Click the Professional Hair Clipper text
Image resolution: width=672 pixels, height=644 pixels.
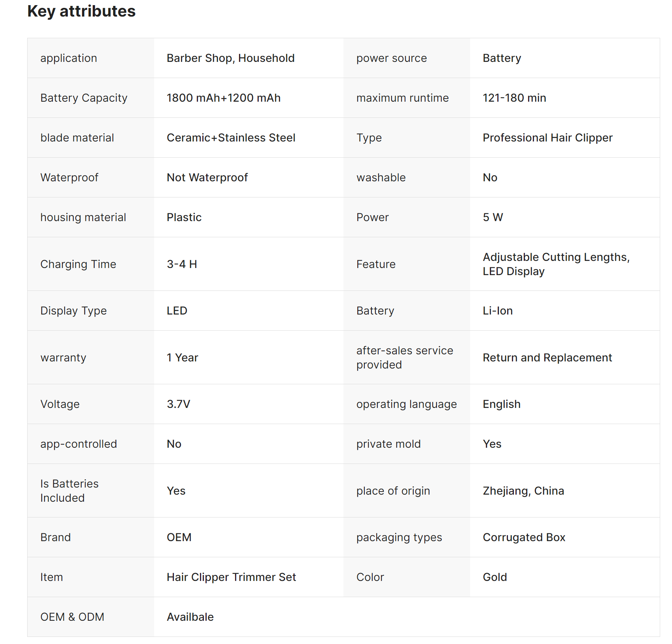point(547,138)
